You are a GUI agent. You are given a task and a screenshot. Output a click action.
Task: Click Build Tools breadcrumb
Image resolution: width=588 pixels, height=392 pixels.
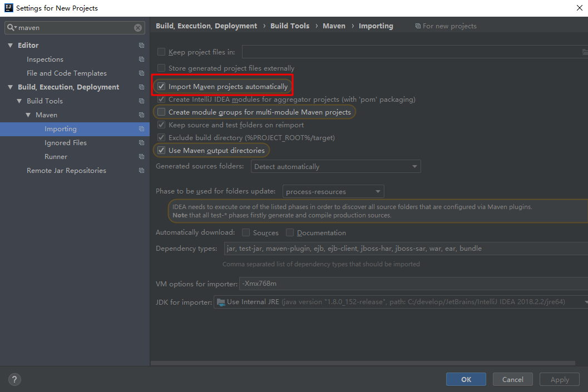[290, 26]
